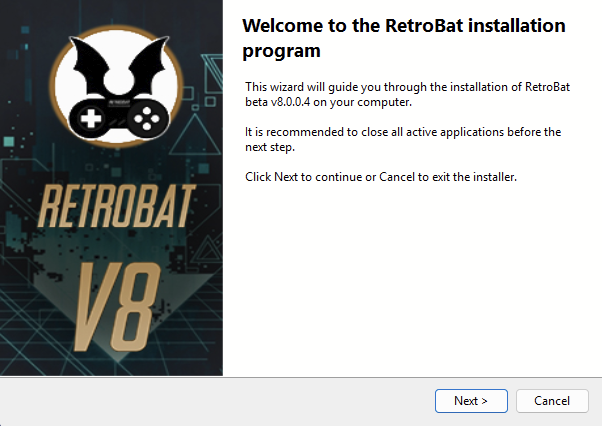Cancel the RetroBat installer
The image size is (602, 426).
[552, 400]
